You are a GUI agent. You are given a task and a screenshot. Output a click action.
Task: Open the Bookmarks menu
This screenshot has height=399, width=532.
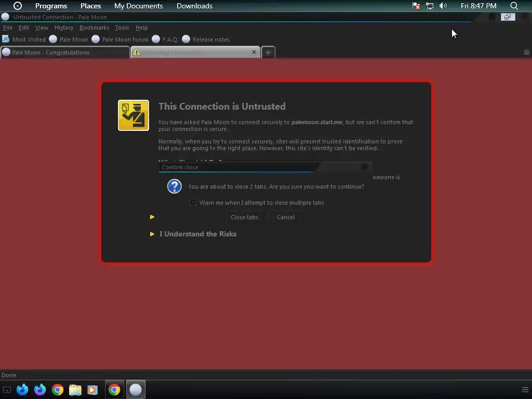(94, 28)
